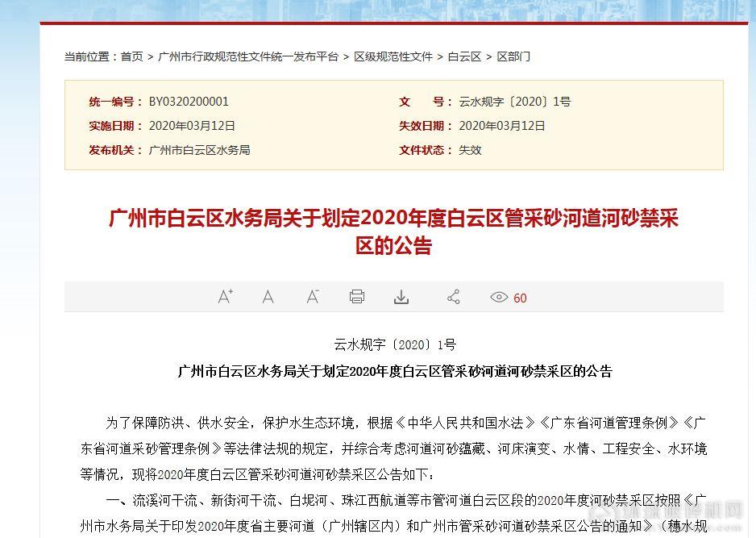756x538 pixels.
Task: Print the announcement using the printer icon
Action: (357, 297)
